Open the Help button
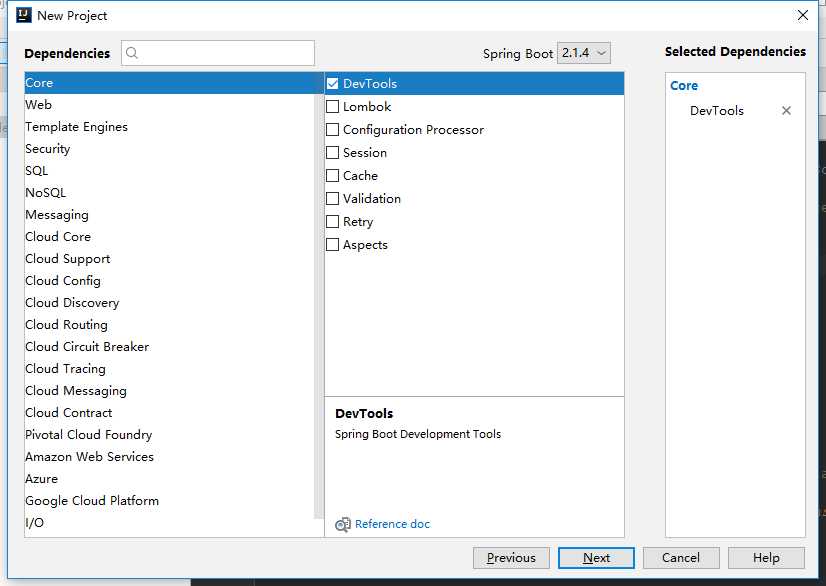The image size is (826, 586). [x=766, y=558]
